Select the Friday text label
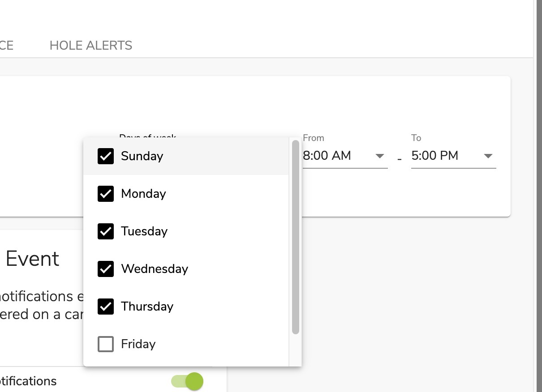This screenshot has width=542, height=392. (138, 344)
